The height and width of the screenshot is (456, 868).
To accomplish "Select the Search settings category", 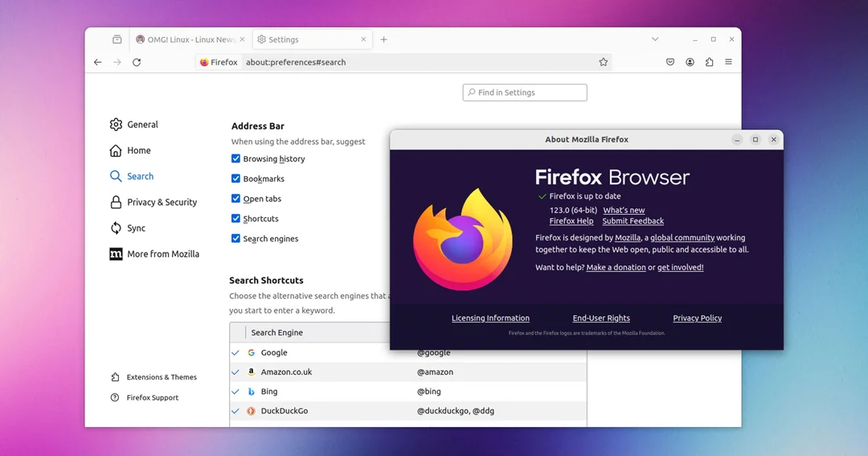I will 132,176.
